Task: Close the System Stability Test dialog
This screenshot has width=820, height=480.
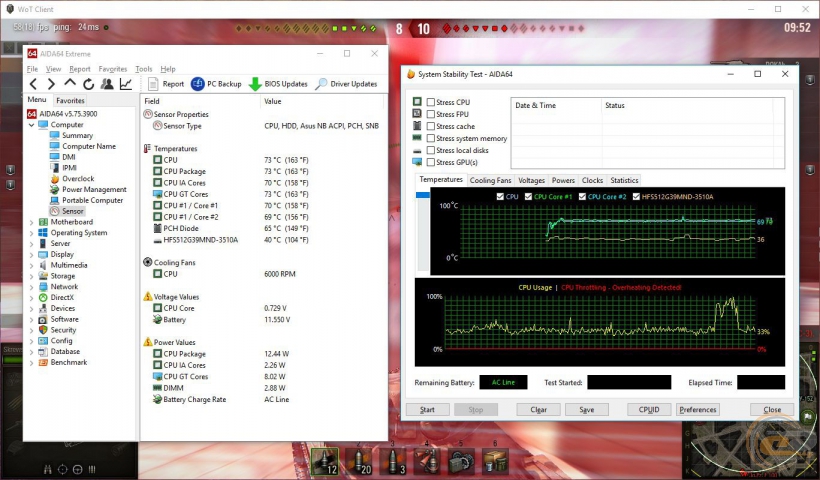Action: click(x=772, y=409)
